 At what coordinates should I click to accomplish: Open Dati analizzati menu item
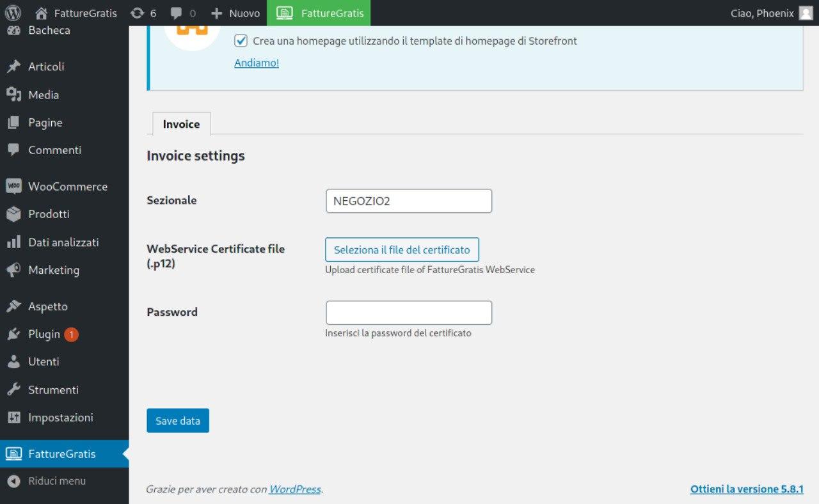64,242
